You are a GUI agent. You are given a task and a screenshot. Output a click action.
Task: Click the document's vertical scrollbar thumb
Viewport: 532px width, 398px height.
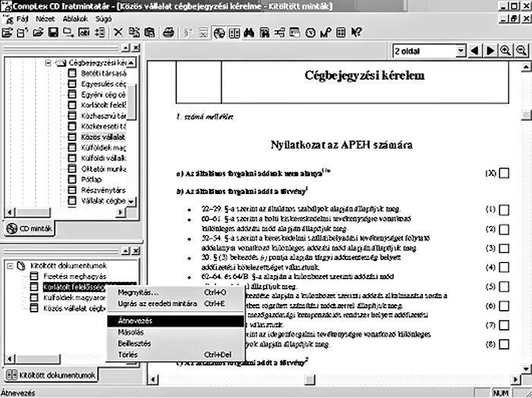[526, 115]
